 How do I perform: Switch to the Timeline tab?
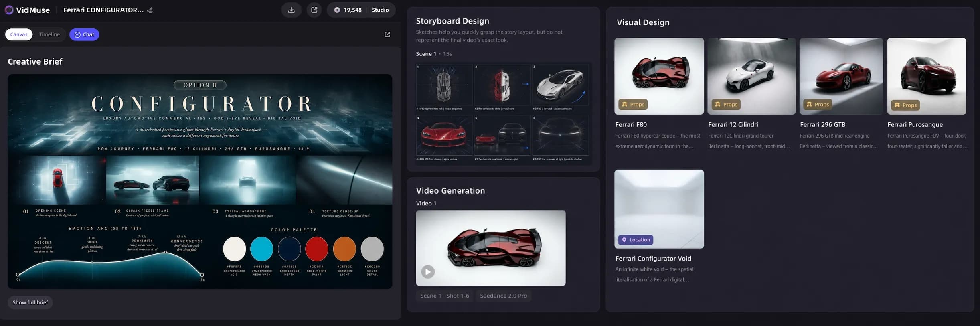point(49,34)
